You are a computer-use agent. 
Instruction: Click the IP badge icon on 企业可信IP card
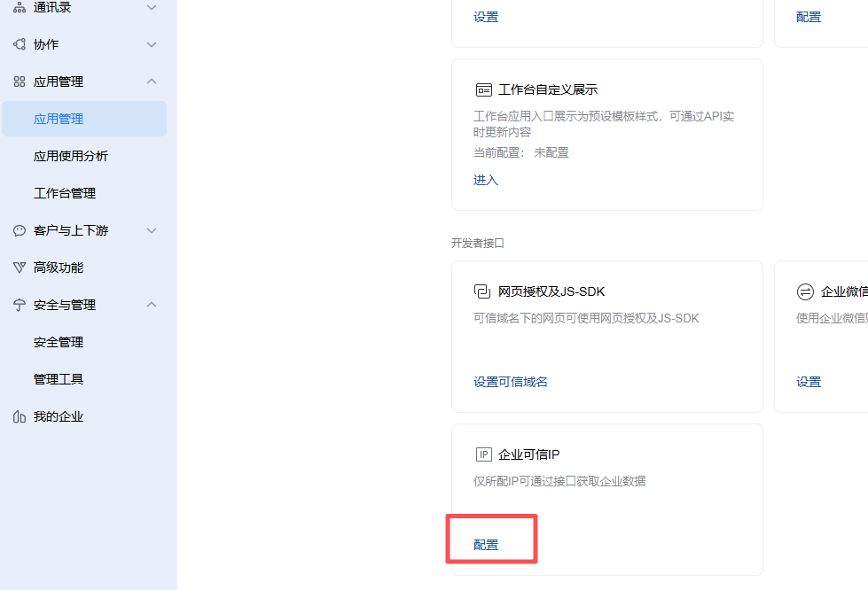(x=483, y=454)
